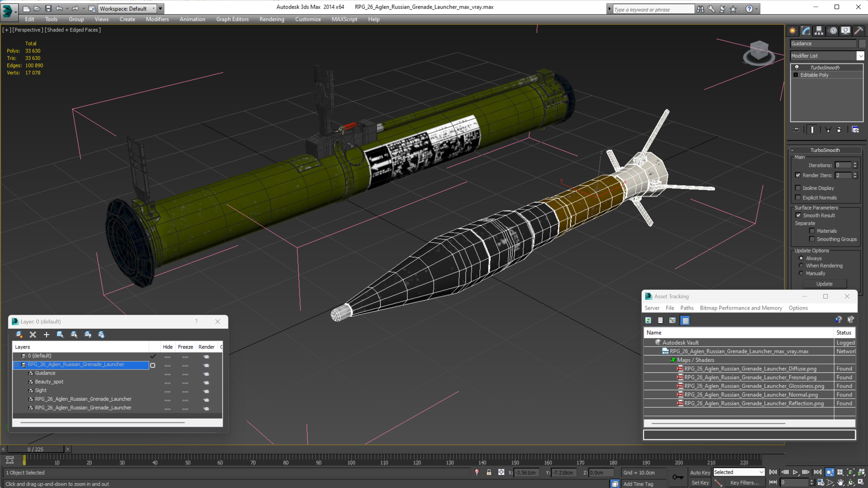Click the Zoom Extents All Selected icon
The image size is (868, 488).
[x=861, y=472]
